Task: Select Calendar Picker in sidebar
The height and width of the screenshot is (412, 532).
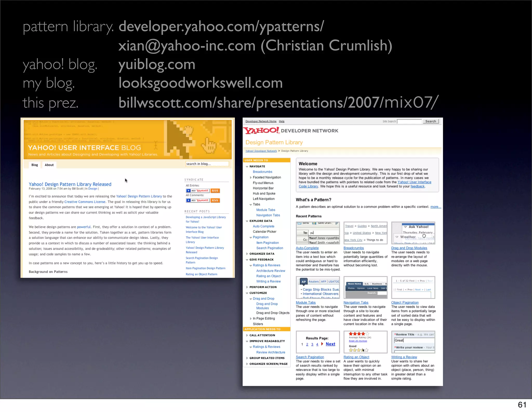Action: tap(265, 232)
